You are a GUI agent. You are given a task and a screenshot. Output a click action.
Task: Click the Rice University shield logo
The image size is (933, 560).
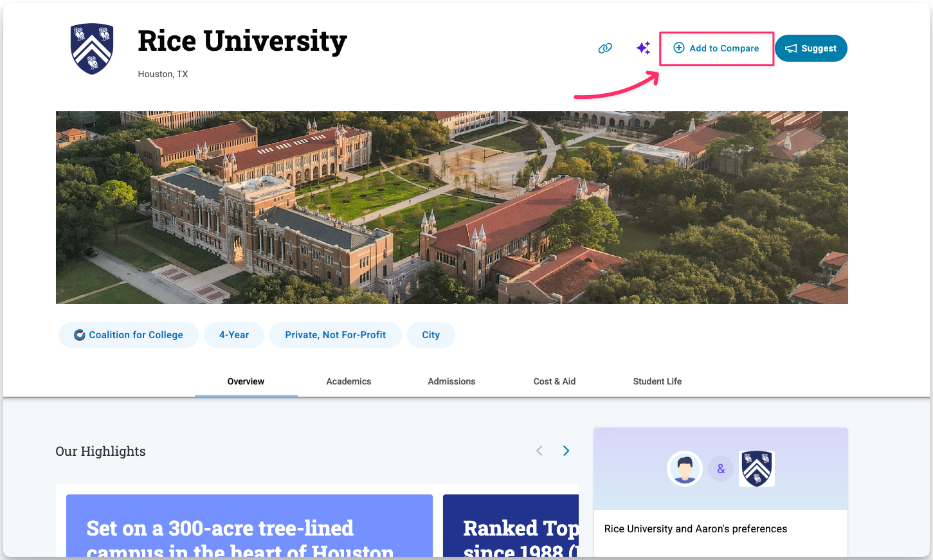point(92,49)
